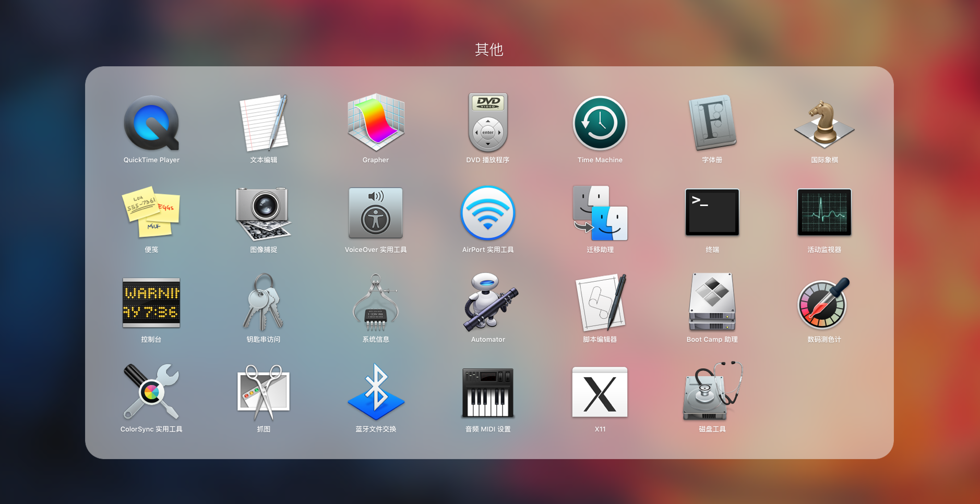Open 抓图 screenshot scissors icon
The image size is (980, 504).
coord(264,392)
